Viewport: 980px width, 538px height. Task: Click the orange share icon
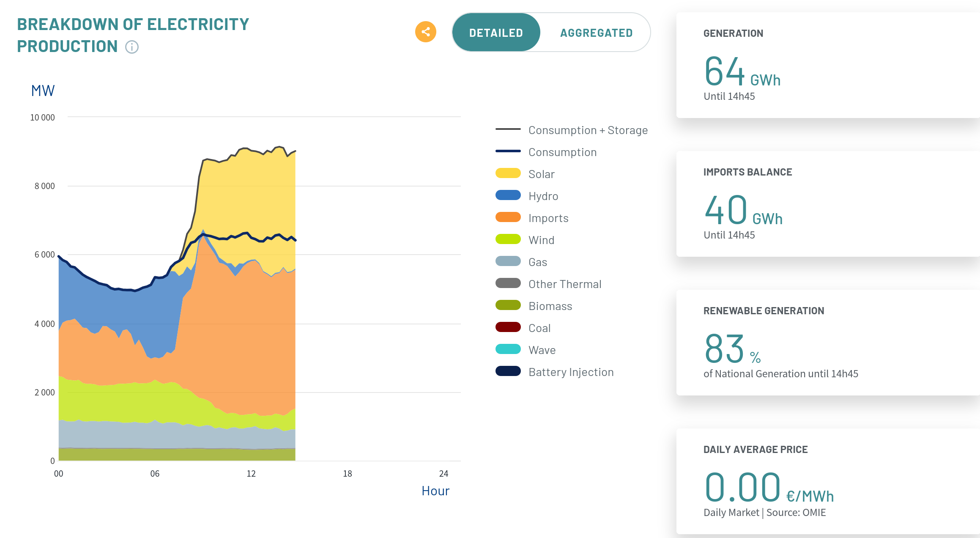click(425, 32)
